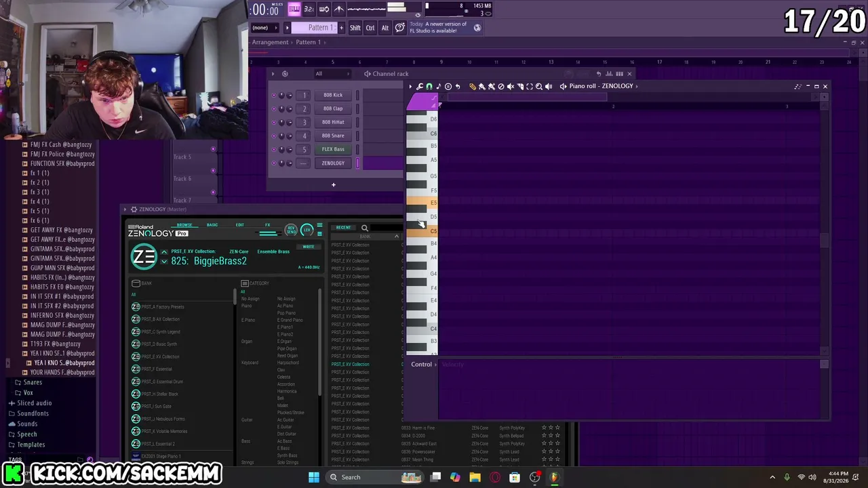Click the playback speaker tool in piano roll
This screenshot has height=488, width=868.
[549, 87]
